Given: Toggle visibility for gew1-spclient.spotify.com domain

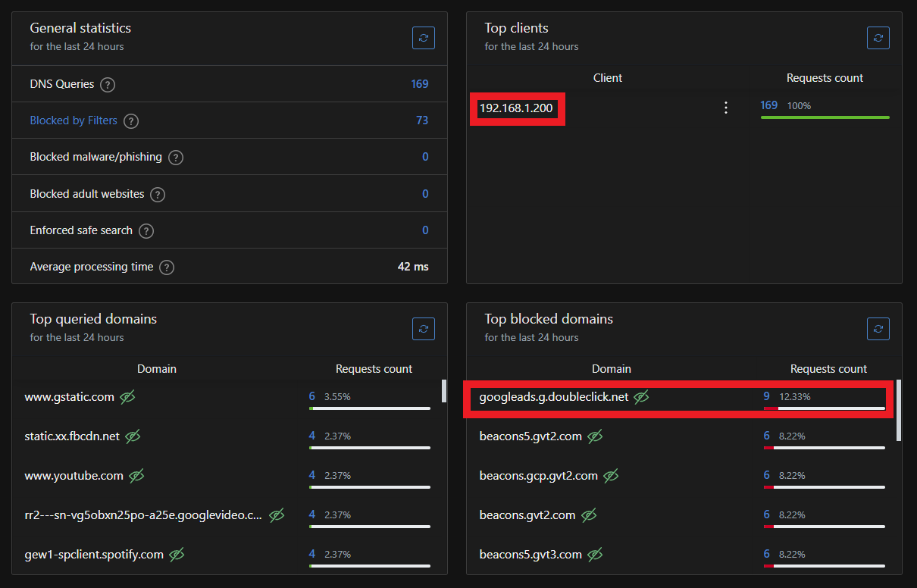Looking at the screenshot, I should tap(176, 554).
